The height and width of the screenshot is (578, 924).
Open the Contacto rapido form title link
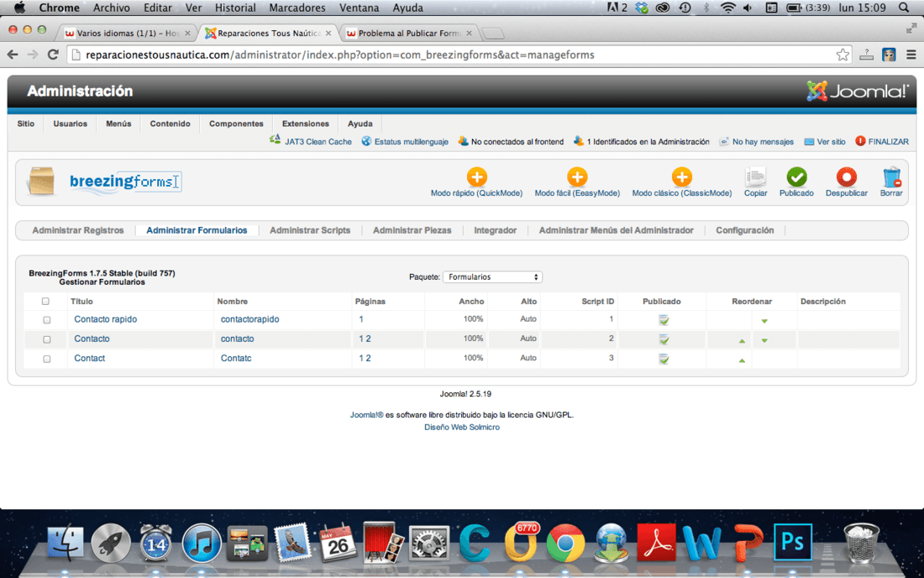point(106,319)
